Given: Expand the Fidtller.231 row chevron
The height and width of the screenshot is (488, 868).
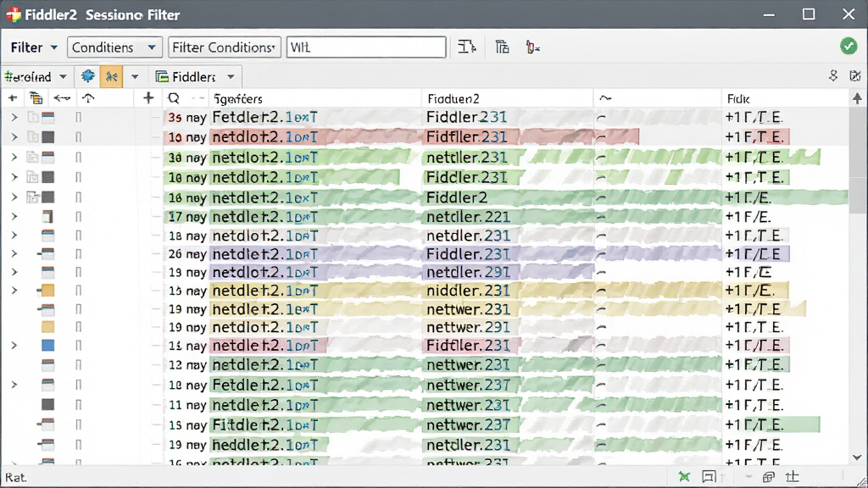Looking at the screenshot, I should [14, 346].
